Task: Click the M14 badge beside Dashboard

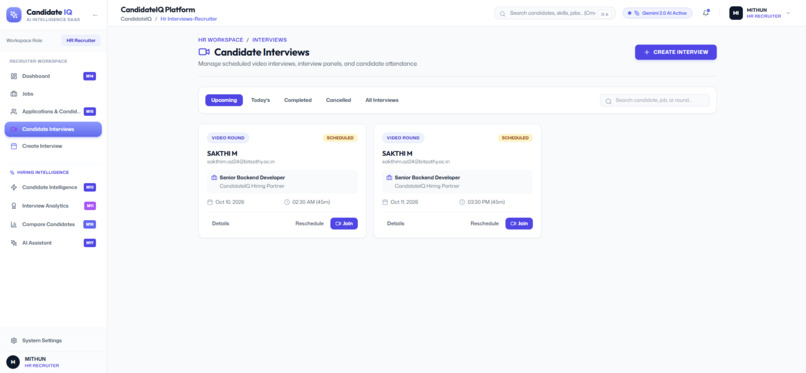Action: 89,76
